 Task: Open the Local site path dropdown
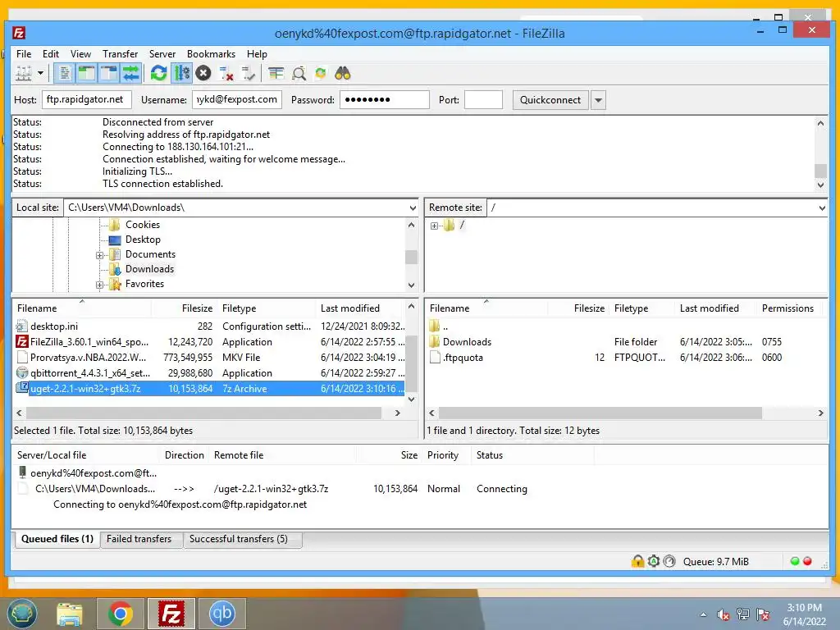pyautogui.click(x=413, y=208)
